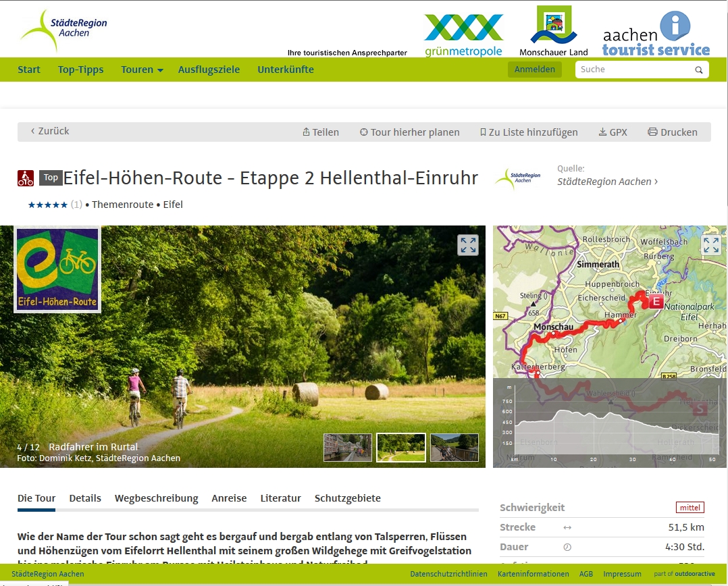The image size is (728, 586).
Task: Click the target icon for Tour hierher planen
Action: [363, 132]
